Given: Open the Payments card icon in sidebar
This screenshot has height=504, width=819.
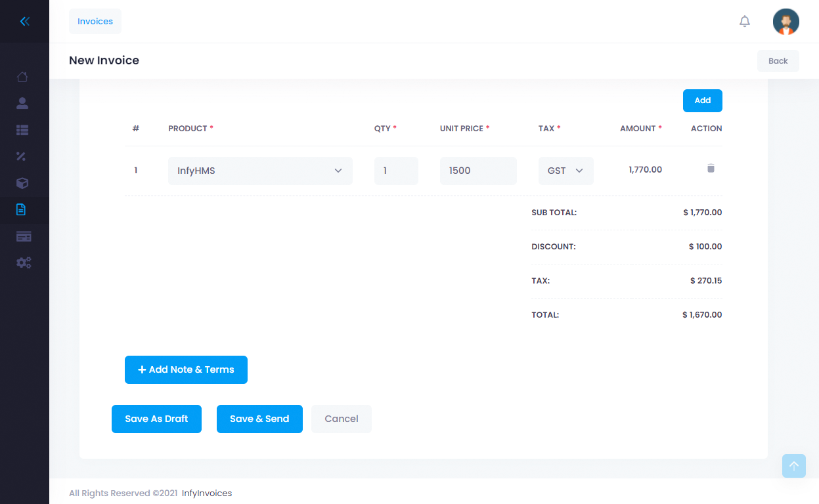Looking at the screenshot, I should point(22,236).
